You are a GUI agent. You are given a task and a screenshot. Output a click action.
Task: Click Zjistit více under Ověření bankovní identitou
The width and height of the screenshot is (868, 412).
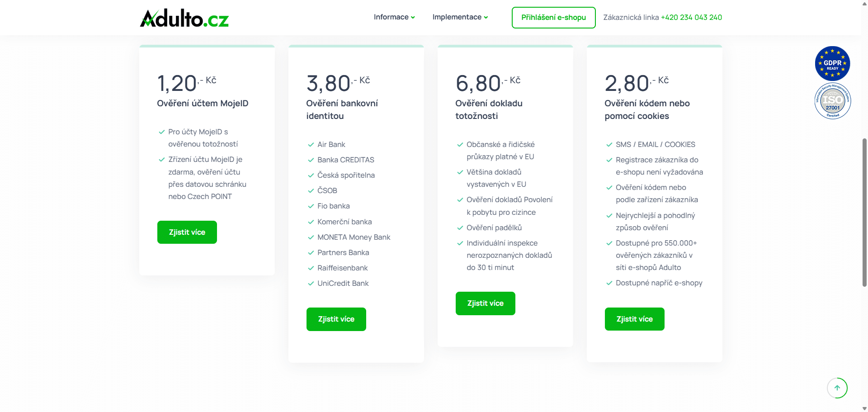[336, 319]
